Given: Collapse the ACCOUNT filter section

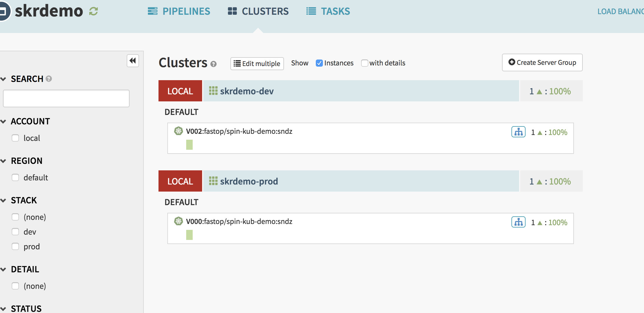Looking at the screenshot, I should click(4, 121).
